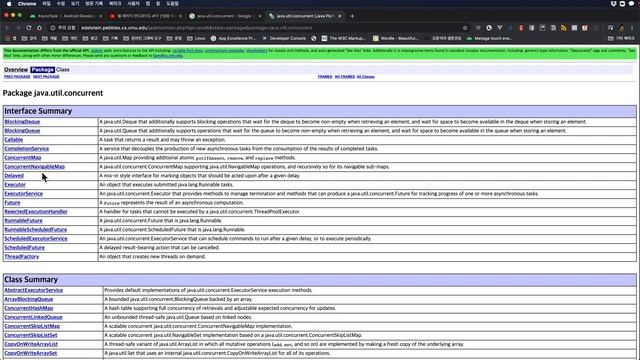Open the Wordle - Beautiful bookmark
This screenshot has width=640, height=360.
pyautogui.click(x=396, y=38)
